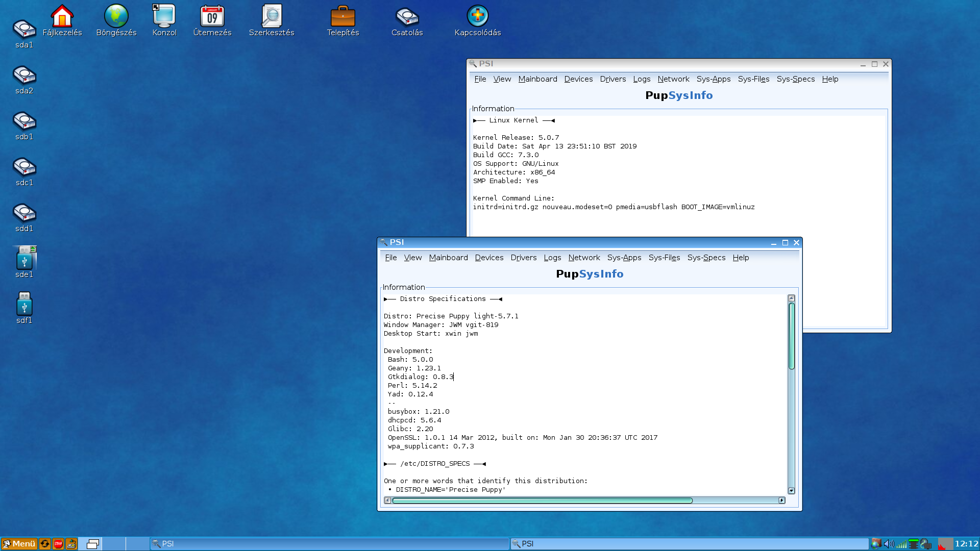Open the firewall tray icon
The image size is (980, 551).
pos(876,544)
